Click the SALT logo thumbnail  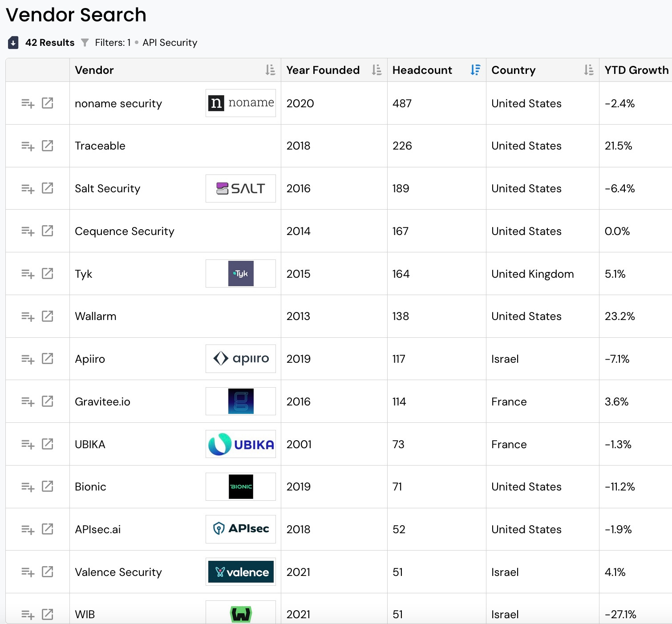241,188
